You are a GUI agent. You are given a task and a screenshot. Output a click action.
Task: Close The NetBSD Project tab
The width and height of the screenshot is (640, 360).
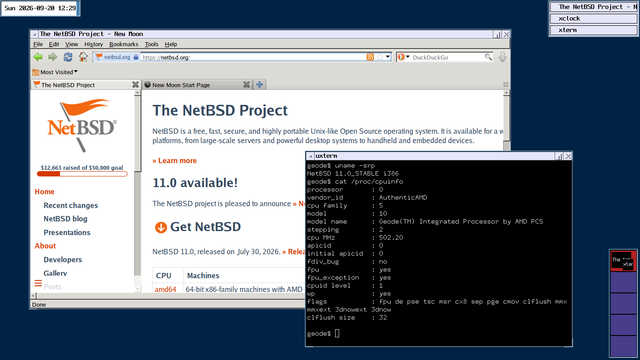click(135, 84)
